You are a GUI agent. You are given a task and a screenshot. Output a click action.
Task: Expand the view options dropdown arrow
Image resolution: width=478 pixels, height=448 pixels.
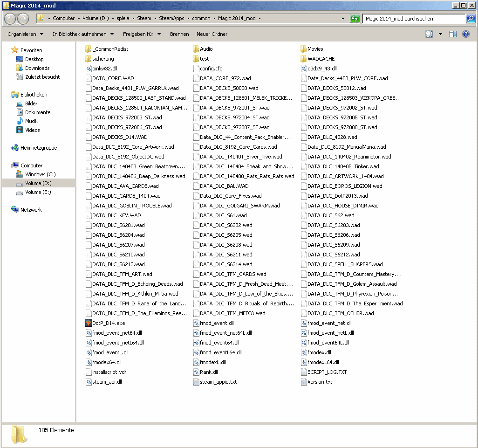click(x=440, y=34)
